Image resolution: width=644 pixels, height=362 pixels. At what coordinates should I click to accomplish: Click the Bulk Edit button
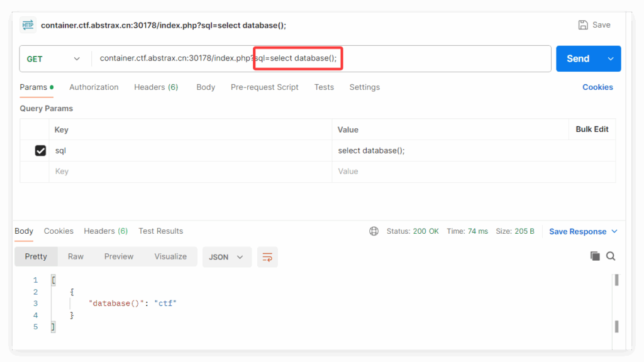coord(592,129)
